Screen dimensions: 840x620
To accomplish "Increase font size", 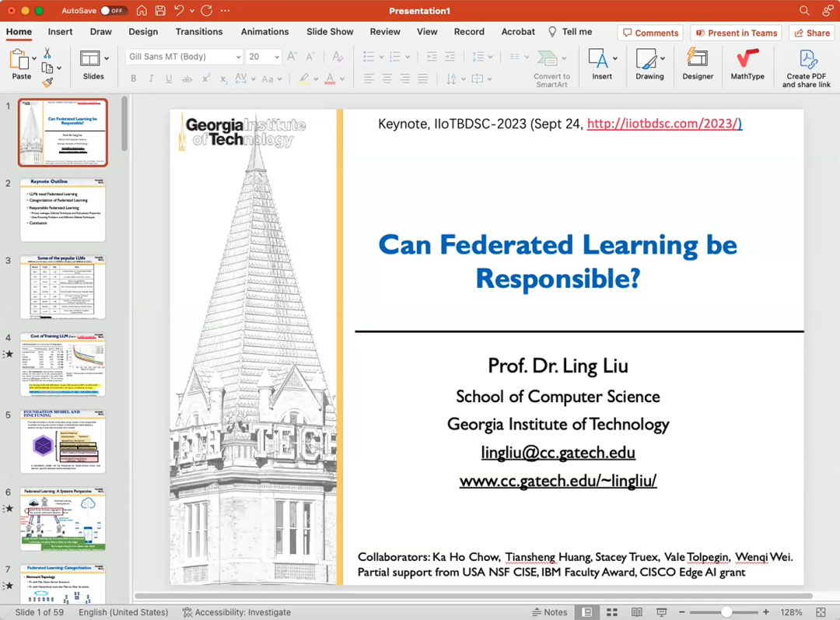I will pos(292,56).
